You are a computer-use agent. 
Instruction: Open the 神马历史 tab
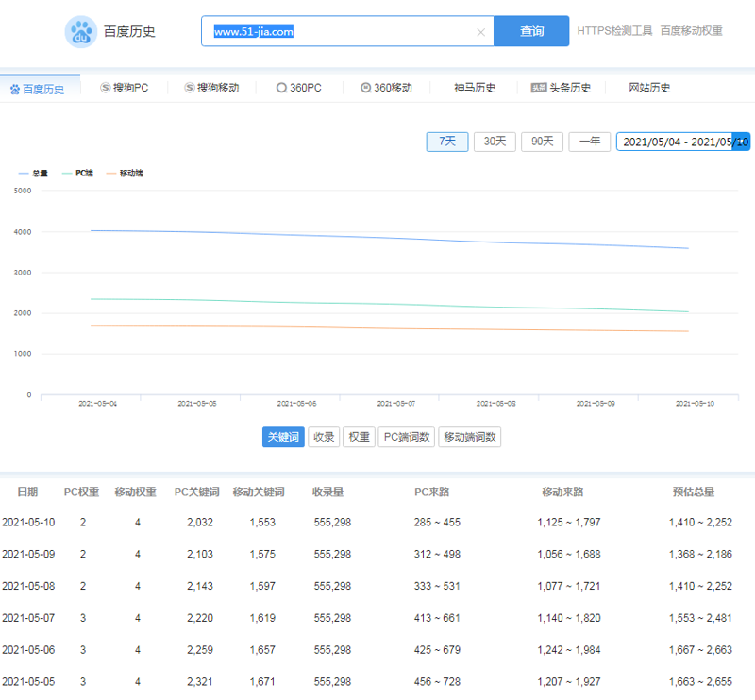[475, 88]
